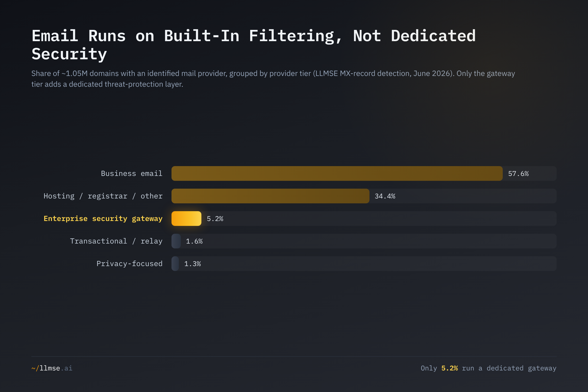Click the highlighted 5.2% in footer note
Screen dimensions: 588x392
click(450, 368)
